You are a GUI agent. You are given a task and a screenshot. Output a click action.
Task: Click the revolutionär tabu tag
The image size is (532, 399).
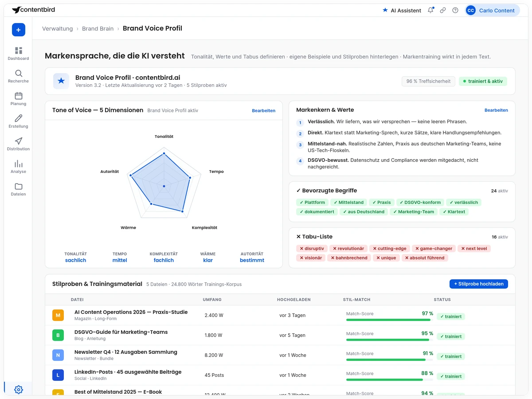pos(348,248)
